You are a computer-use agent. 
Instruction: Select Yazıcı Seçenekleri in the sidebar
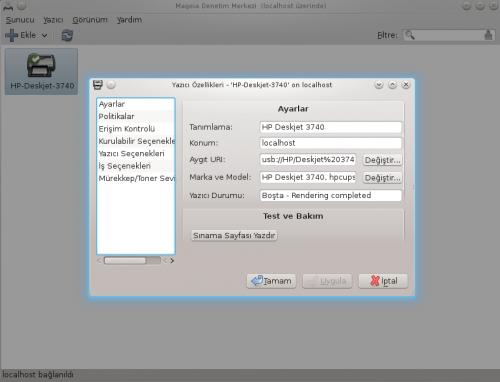[x=136, y=153]
